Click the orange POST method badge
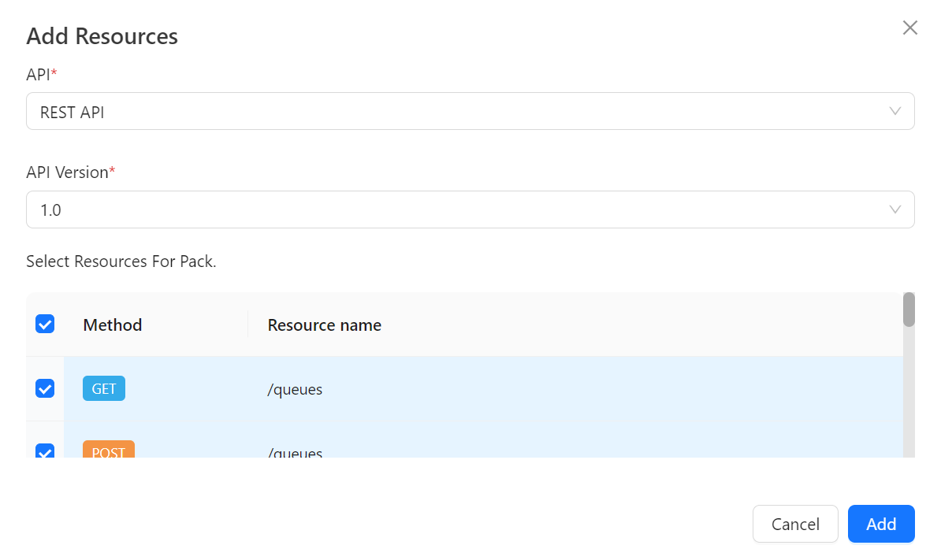This screenshot has height=560, width=941. pos(109,451)
